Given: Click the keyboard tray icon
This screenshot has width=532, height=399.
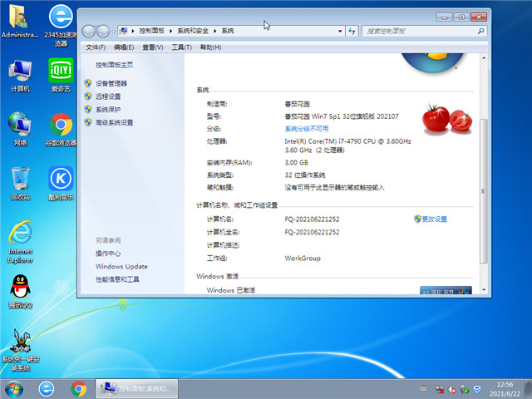Looking at the screenshot, I should point(423,389).
